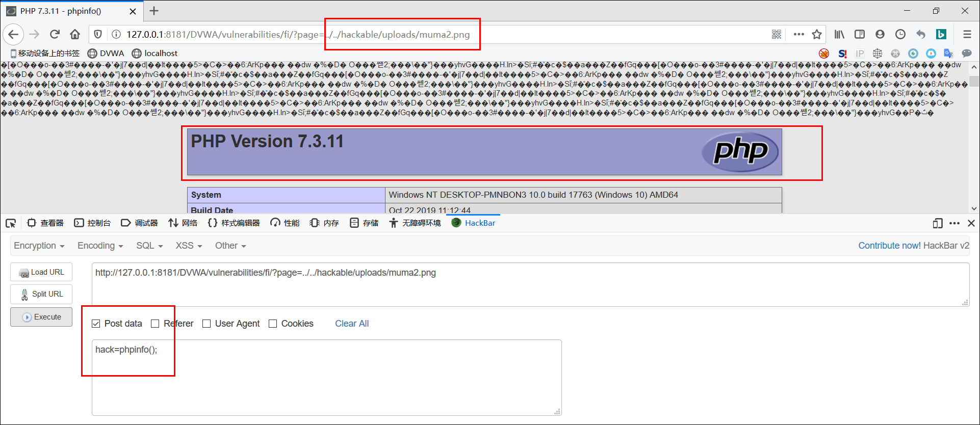Expand the Encryption dropdown
Viewport: 980px width, 425px height.
[39, 246]
